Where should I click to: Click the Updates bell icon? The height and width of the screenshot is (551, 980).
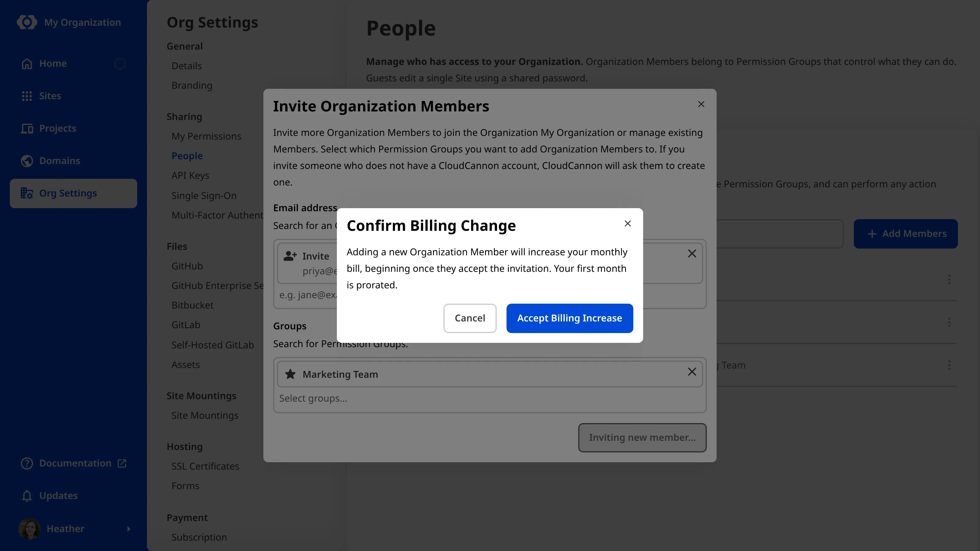pos(27,496)
